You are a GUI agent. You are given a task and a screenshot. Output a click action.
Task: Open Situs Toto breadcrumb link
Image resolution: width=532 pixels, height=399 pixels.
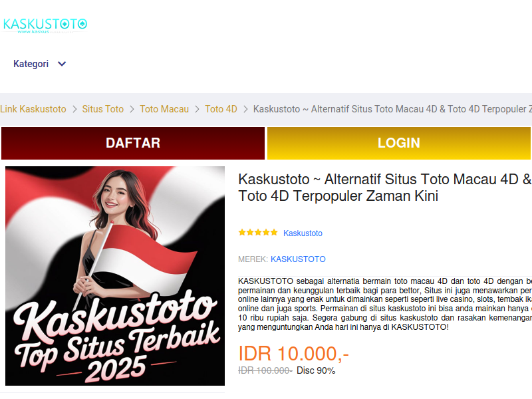(103, 109)
